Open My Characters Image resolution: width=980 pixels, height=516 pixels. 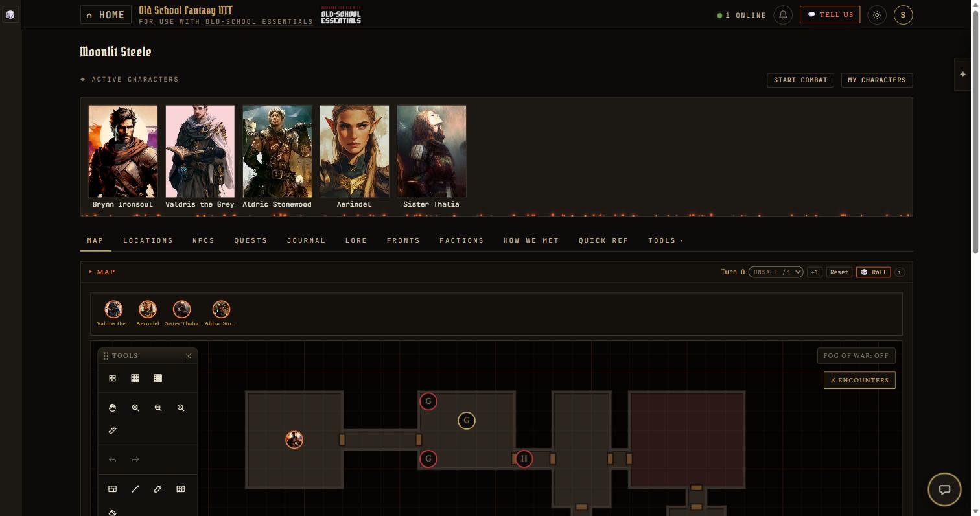(877, 80)
